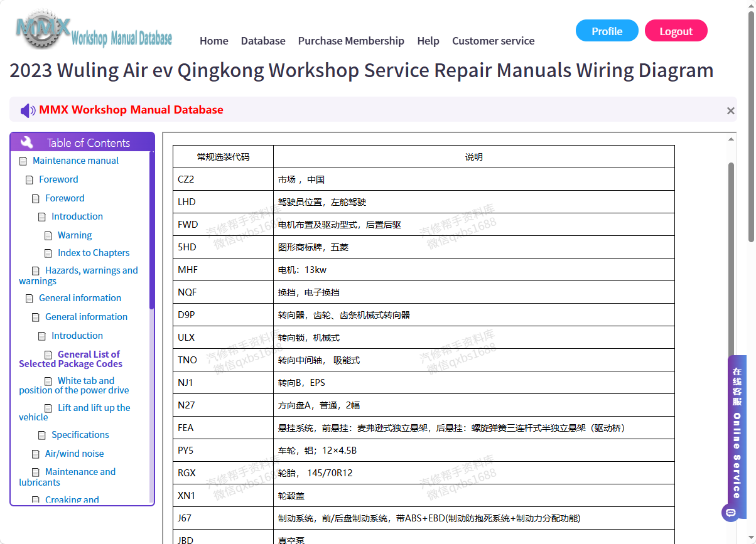
Task: Click document icon beside Air/wind noise
Action: point(36,454)
